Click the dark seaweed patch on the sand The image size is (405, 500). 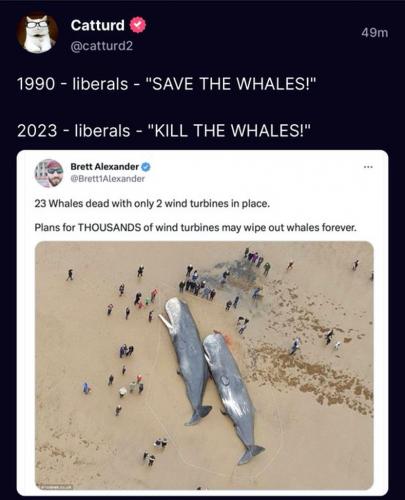coord(237,275)
